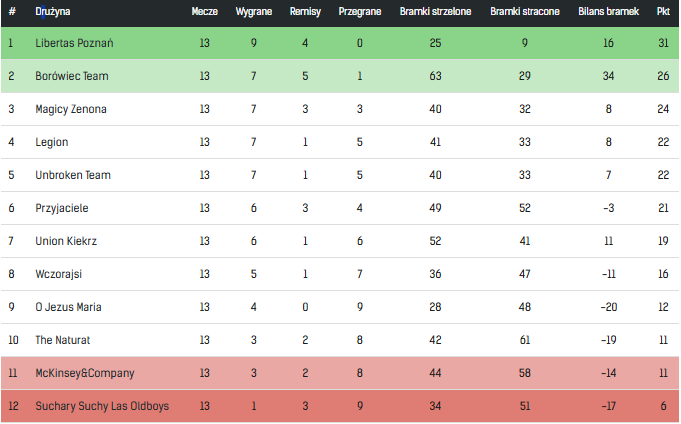Sort by the Mecze column header
681x424 pixels.
pyautogui.click(x=205, y=12)
